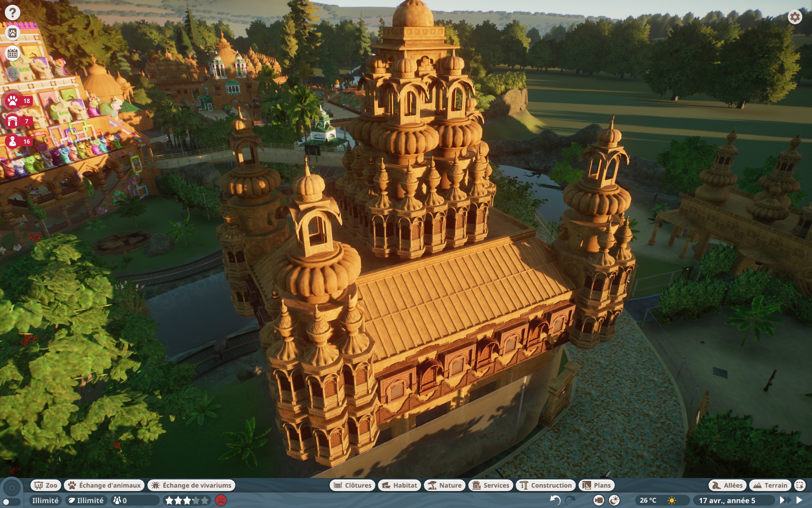Open the Services menu
This screenshot has width=812, height=508.
(x=491, y=485)
